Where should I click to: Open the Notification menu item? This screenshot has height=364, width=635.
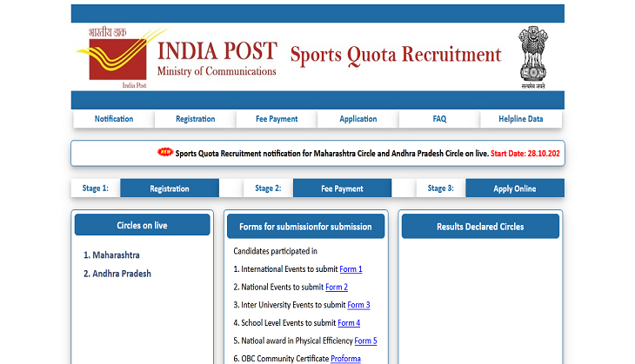pyautogui.click(x=114, y=119)
